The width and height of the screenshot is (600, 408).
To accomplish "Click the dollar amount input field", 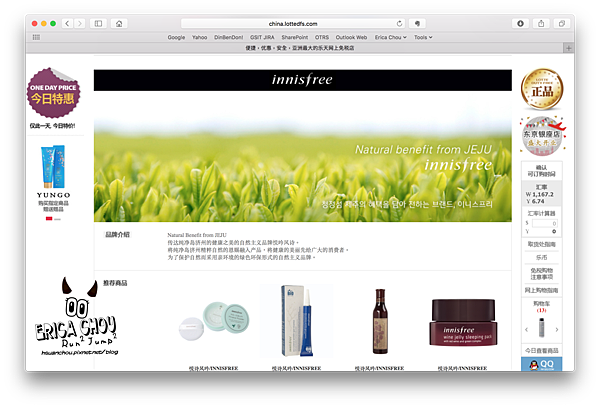I will pyautogui.click(x=545, y=223).
